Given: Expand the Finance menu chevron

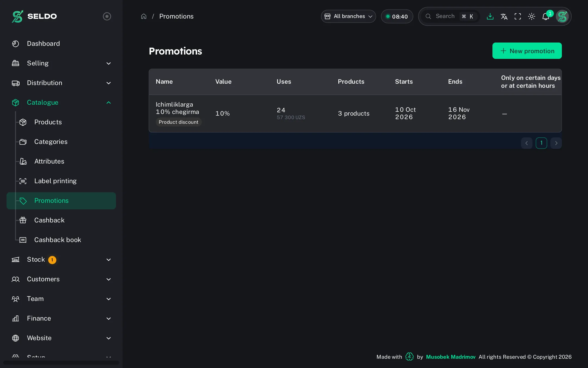Looking at the screenshot, I should [109, 318].
